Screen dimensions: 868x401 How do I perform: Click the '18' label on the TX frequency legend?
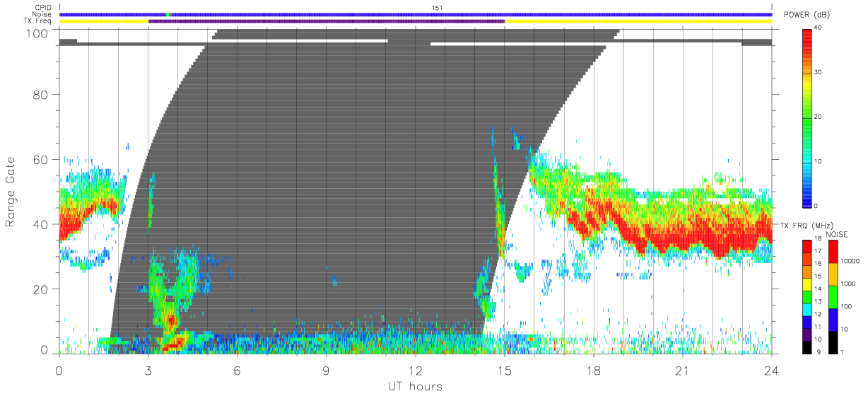pyautogui.click(x=818, y=240)
